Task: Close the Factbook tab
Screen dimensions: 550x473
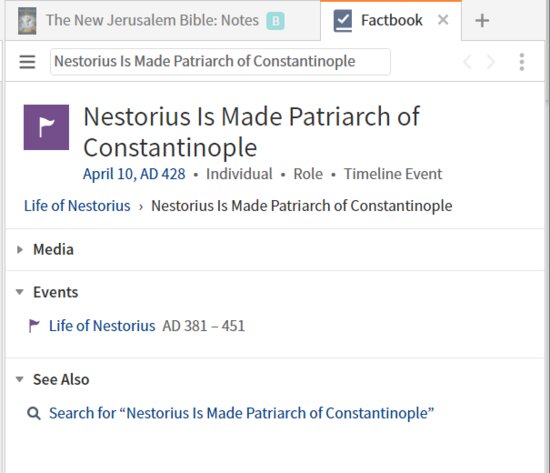Action: [443, 20]
